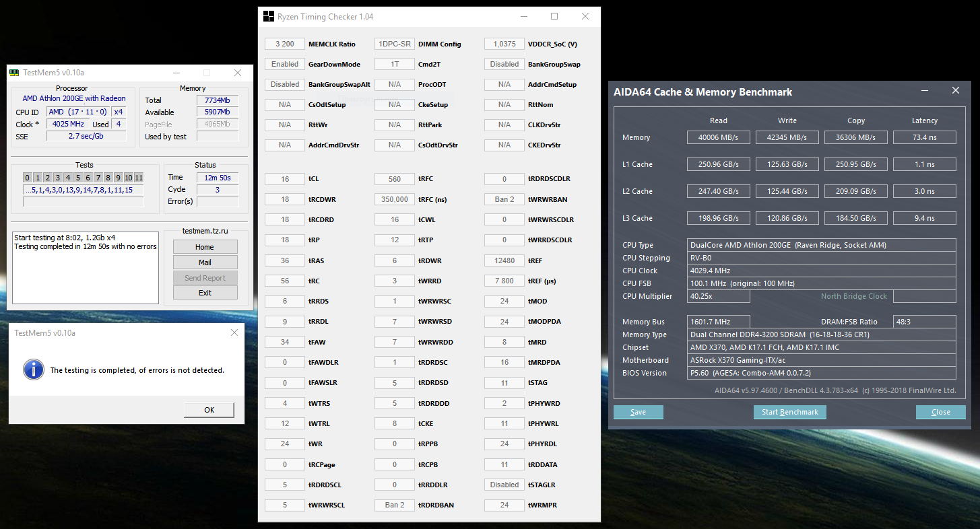Click the DIMM Config field showing 1DPC-SR
980x529 pixels.
(395, 44)
